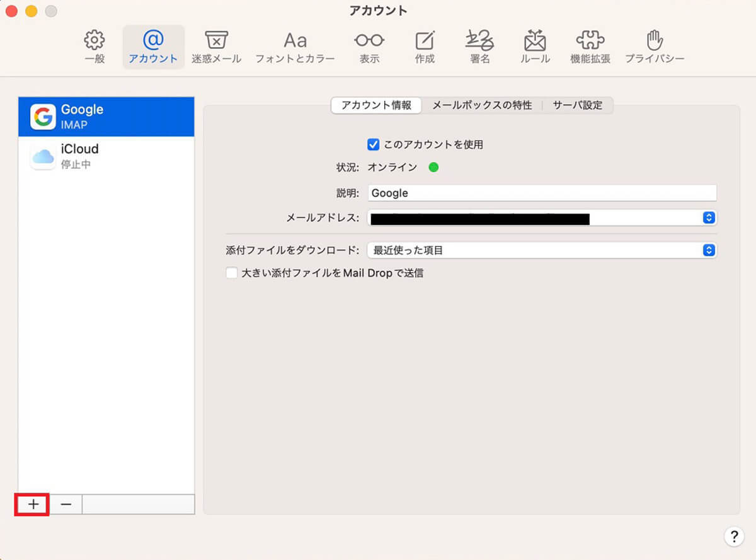Open the 署名 signatures pane
Image resolution: width=756 pixels, height=560 pixels.
(479, 47)
